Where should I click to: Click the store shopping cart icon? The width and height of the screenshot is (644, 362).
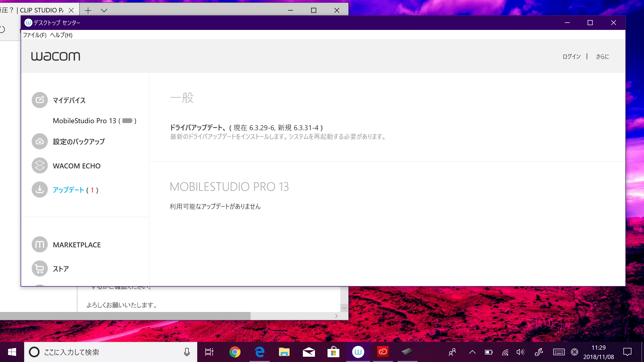pos(39,268)
